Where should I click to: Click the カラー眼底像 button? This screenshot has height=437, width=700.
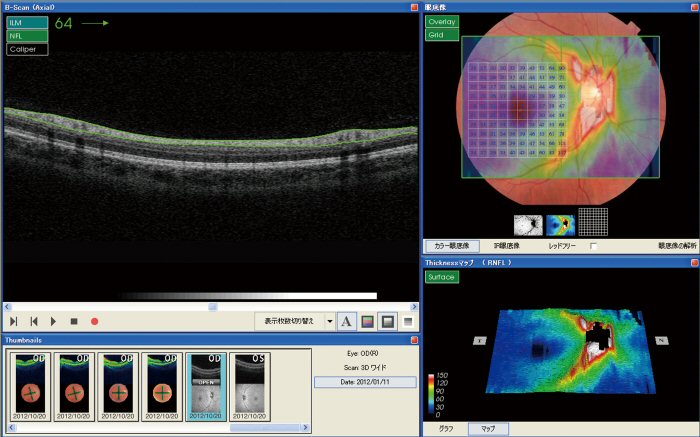pyautogui.click(x=452, y=245)
